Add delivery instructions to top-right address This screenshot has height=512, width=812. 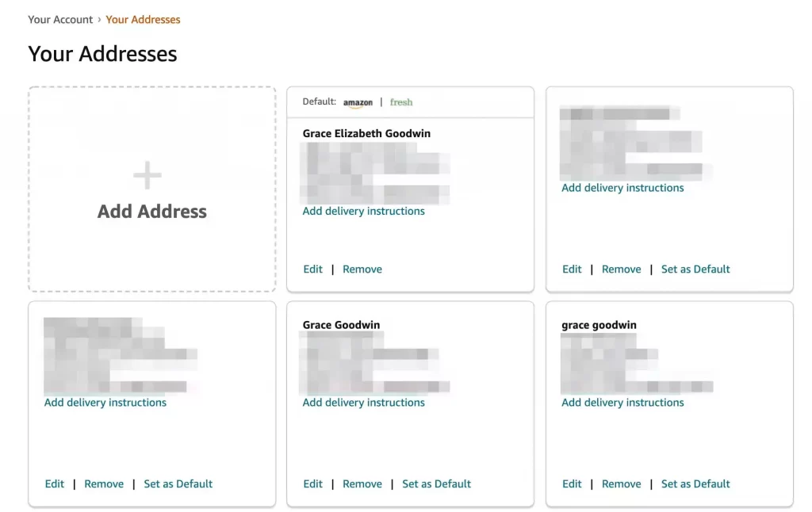(622, 188)
